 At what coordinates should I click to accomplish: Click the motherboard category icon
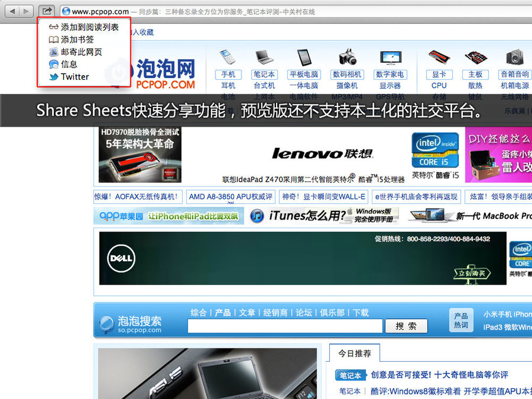[475, 57]
